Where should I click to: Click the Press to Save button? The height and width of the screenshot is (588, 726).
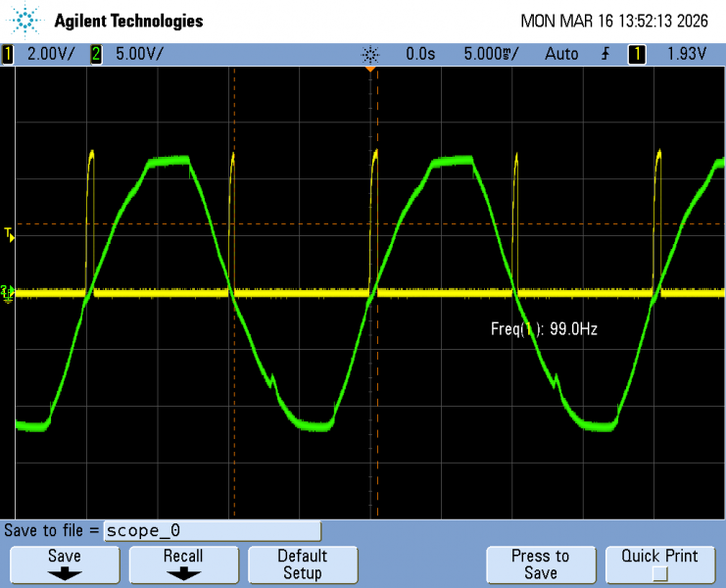point(540,564)
